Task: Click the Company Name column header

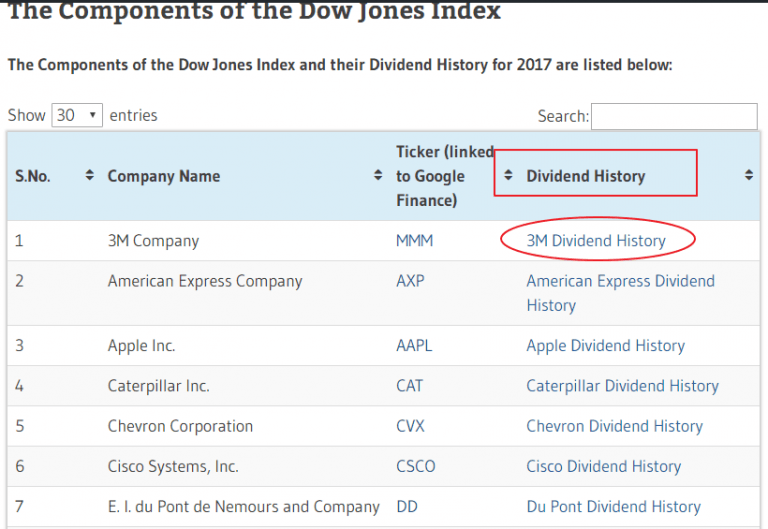Action: tap(164, 176)
